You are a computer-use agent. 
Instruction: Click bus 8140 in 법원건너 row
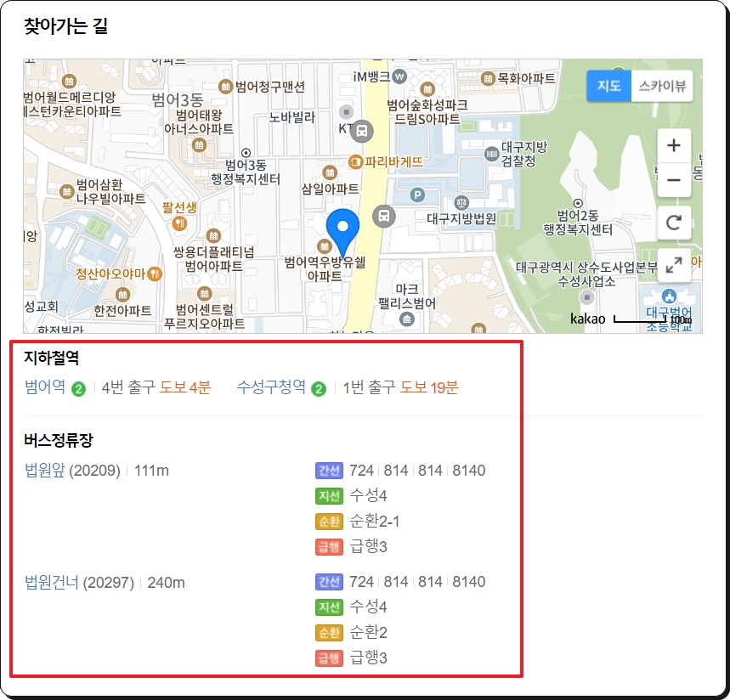469,582
